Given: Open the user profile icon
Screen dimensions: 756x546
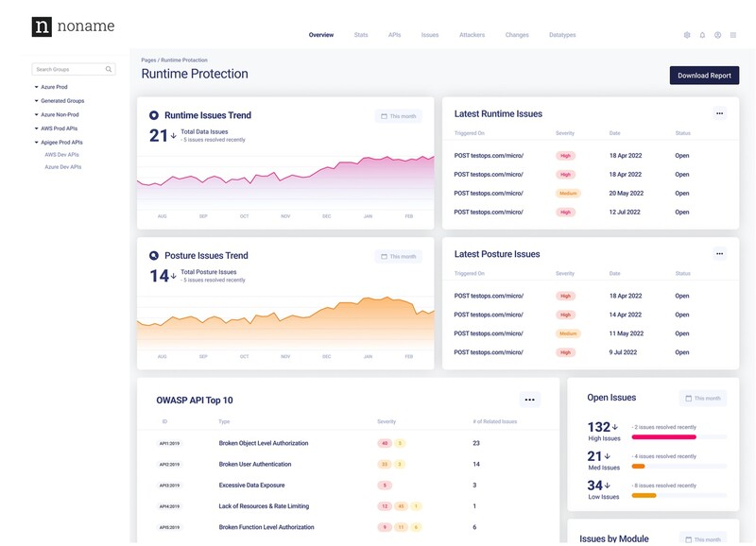Looking at the screenshot, I should (x=717, y=35).
